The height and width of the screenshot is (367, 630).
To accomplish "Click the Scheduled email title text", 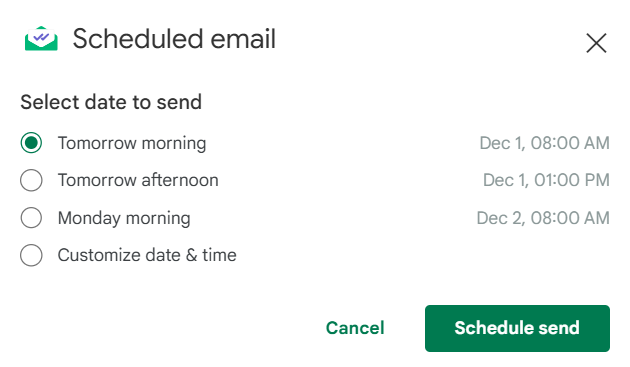I will (174, 39).
